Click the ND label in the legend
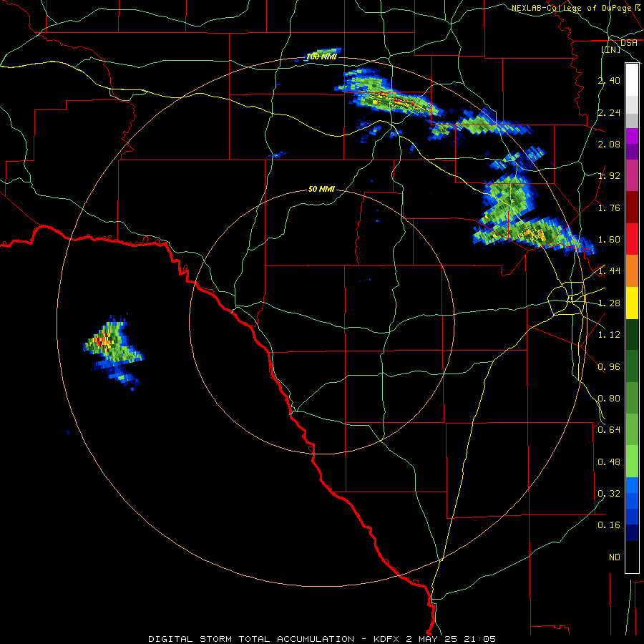 pos(615,557)
